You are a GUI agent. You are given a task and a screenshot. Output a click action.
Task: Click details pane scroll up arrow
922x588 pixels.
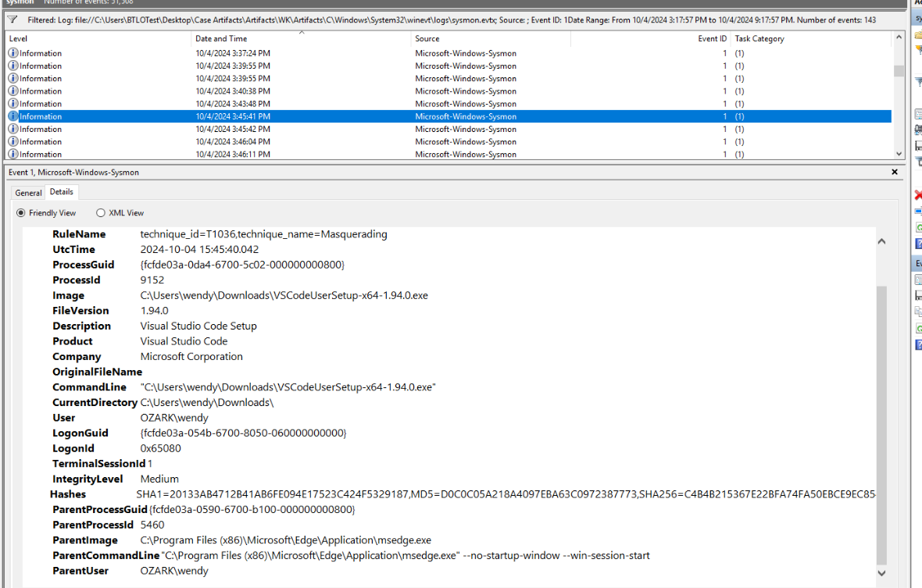tap(881, 241)
